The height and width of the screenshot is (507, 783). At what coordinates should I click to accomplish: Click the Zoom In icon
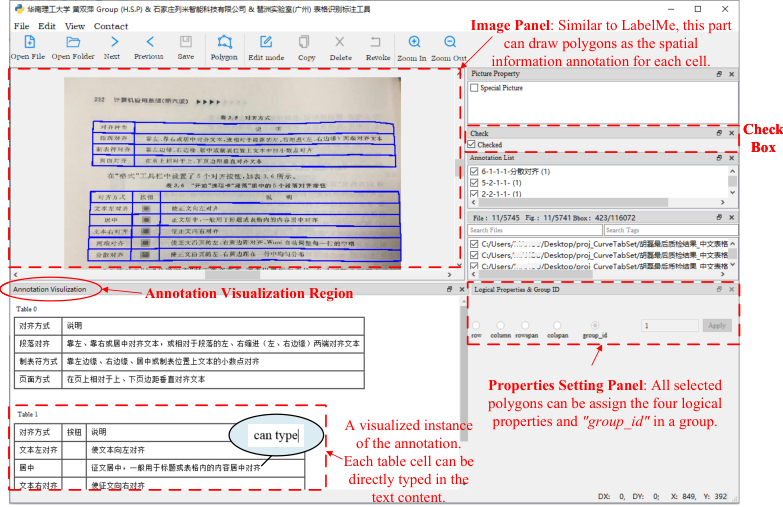coord(414,41)
